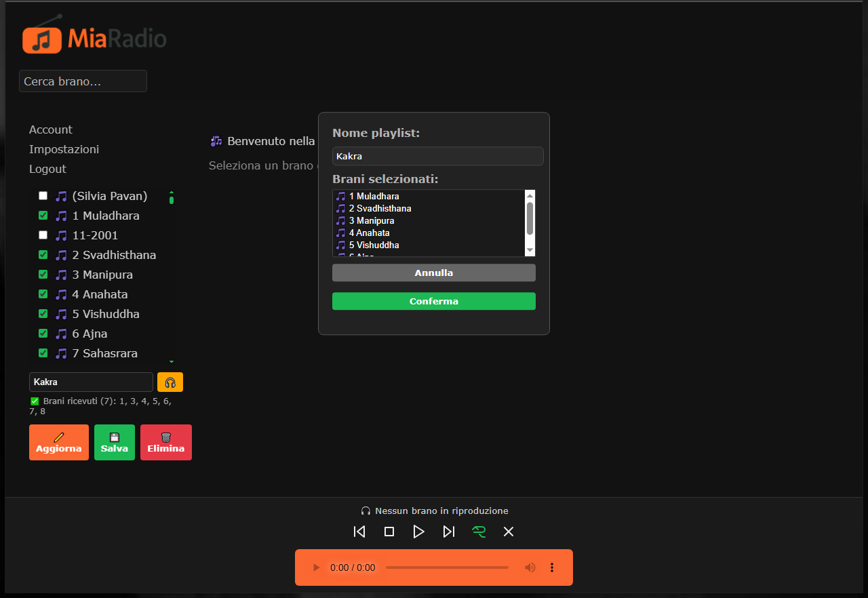868x598 pixels.
Task: Click Logout in the sidebar
Action: point(47,169)
